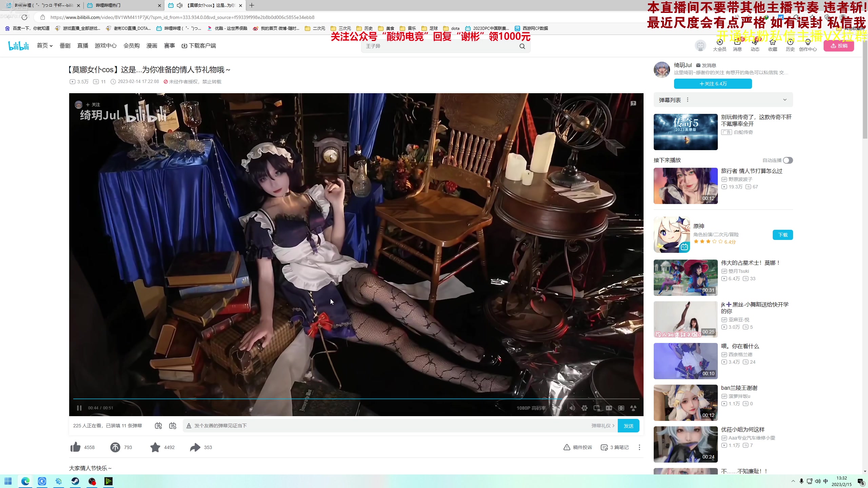Download 原神 with 下载 button
This screenshot has width=868, height=488.
[x=783, y=235]
